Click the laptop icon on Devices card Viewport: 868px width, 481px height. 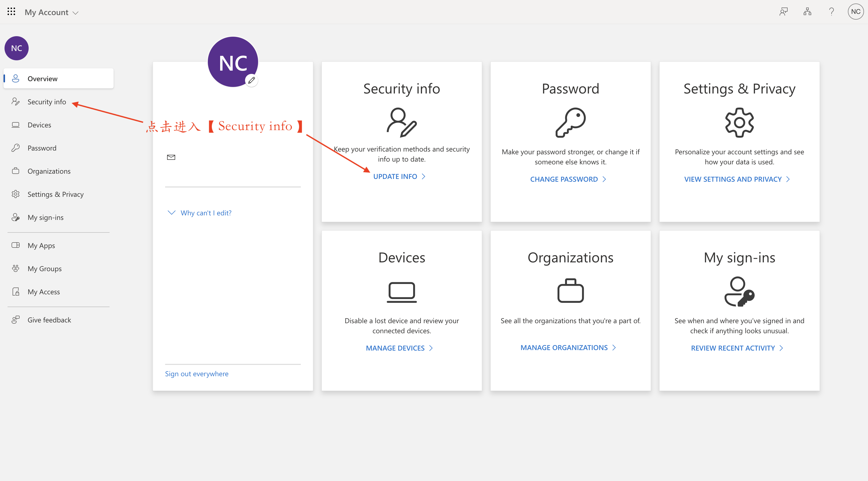coord(402,292)
